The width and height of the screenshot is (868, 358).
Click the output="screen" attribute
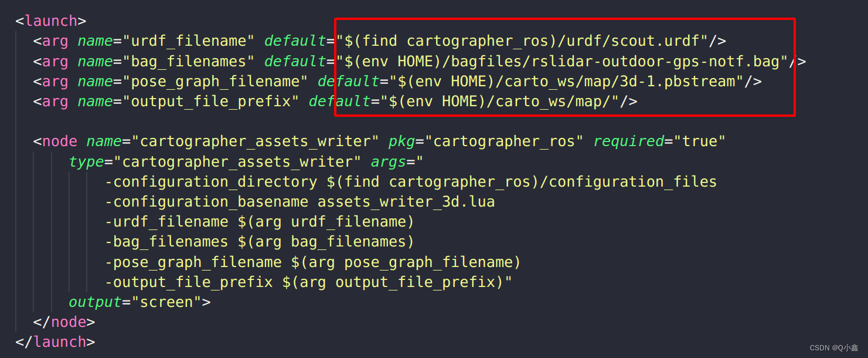click(139, 302)
